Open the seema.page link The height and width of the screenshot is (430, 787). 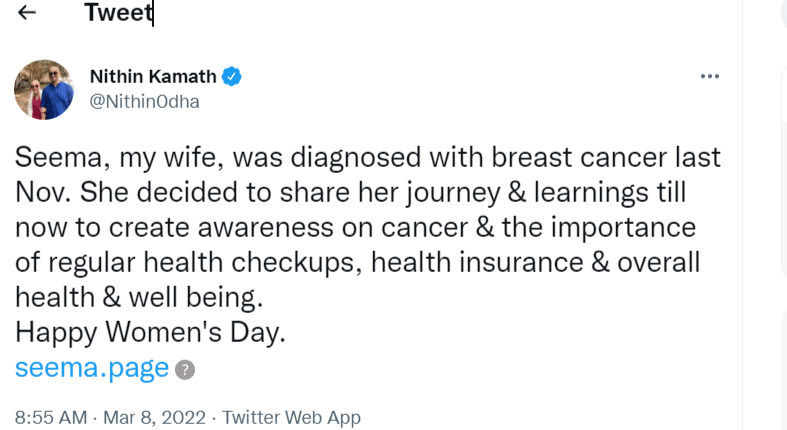[x=92, y=368]
